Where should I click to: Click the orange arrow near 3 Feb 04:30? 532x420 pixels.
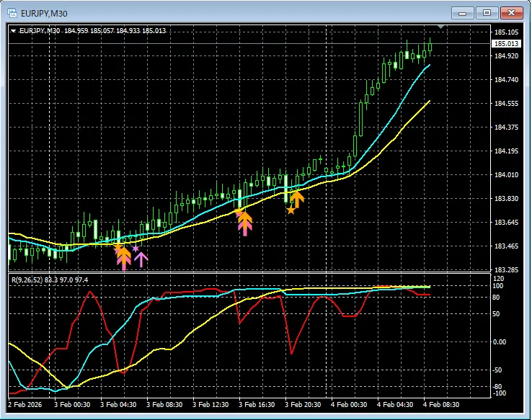[123, 254]
